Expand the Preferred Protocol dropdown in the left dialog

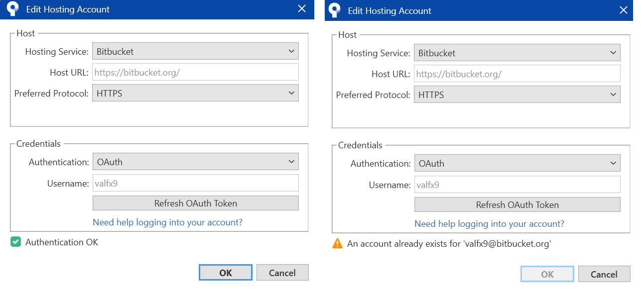click(195, 93)
